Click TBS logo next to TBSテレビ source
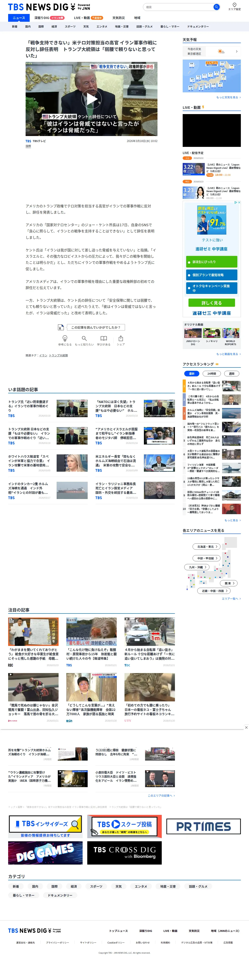The image size is (249, 980). coord(29,141)
